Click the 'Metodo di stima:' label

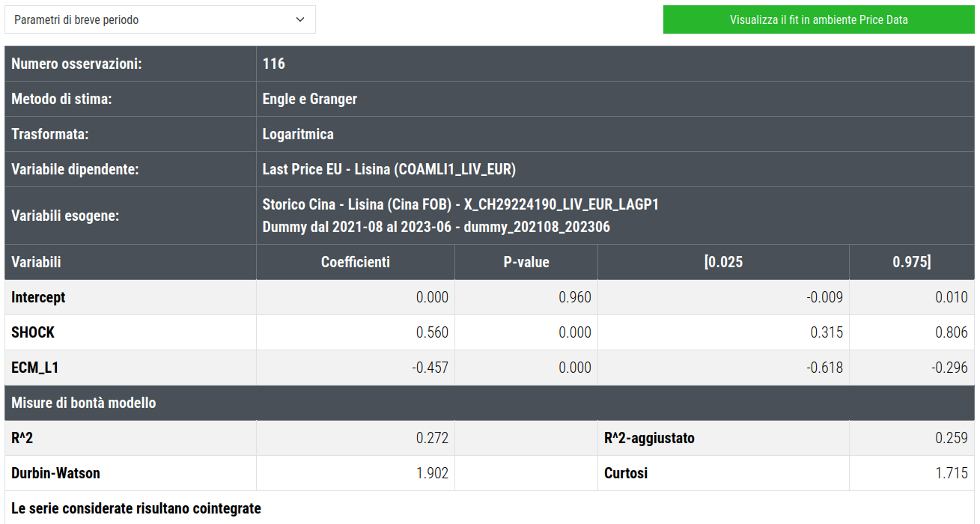[x=61, y=99]
